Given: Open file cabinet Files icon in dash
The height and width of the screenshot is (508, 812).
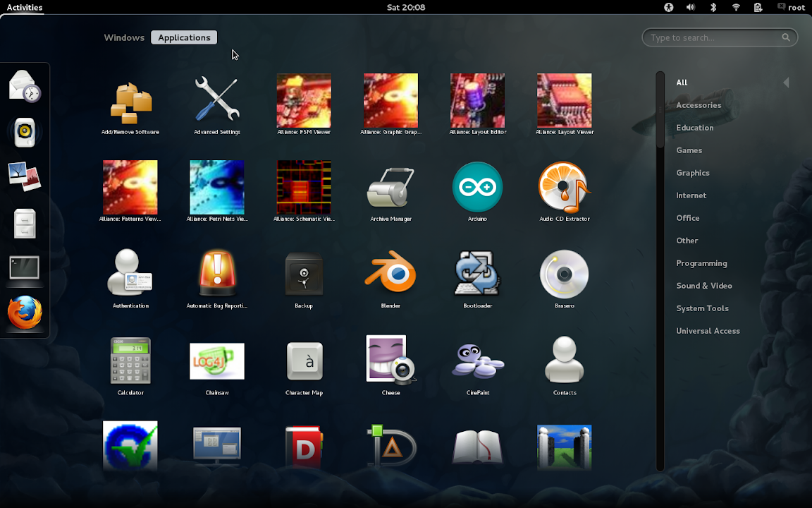Looking at the screenshot, I should [25, 224].
